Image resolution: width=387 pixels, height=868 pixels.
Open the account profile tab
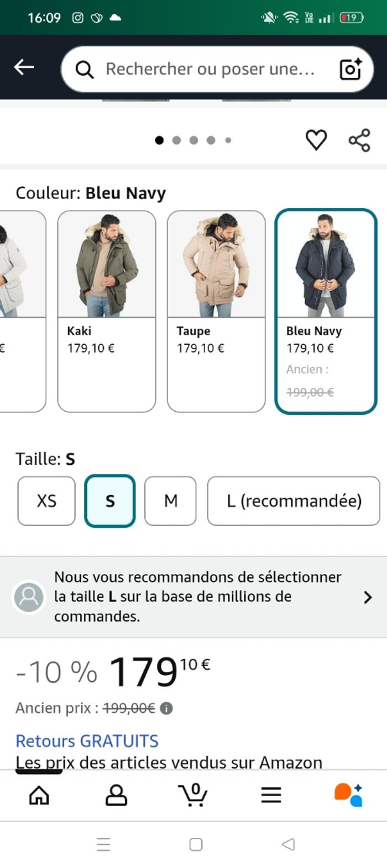click(x=116, y=795)
